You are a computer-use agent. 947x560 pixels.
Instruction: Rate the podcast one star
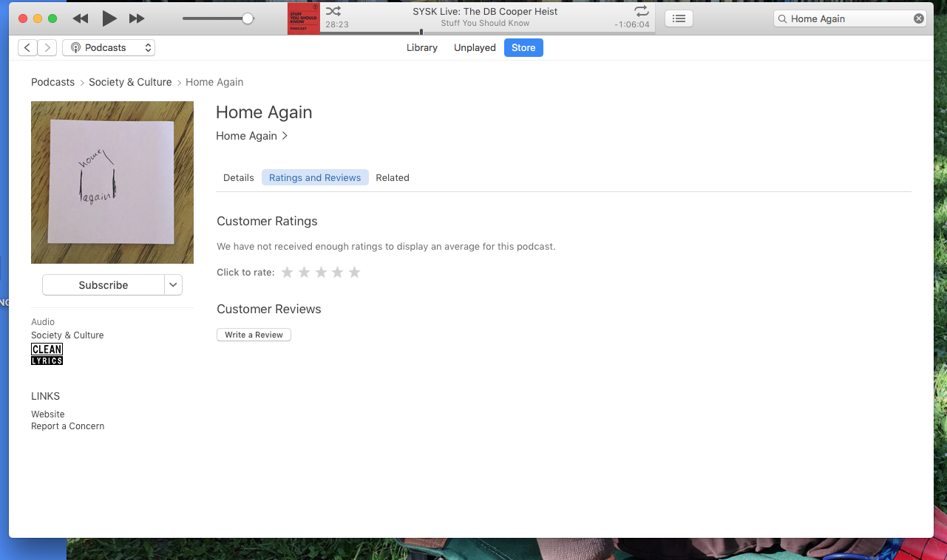point(288,273)
